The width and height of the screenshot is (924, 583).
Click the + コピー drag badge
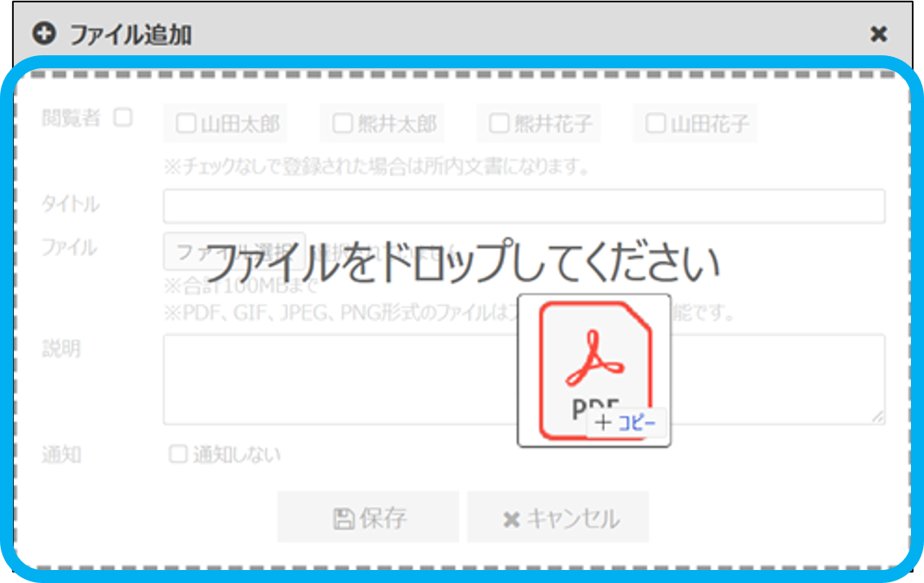(x=627, y=423)
